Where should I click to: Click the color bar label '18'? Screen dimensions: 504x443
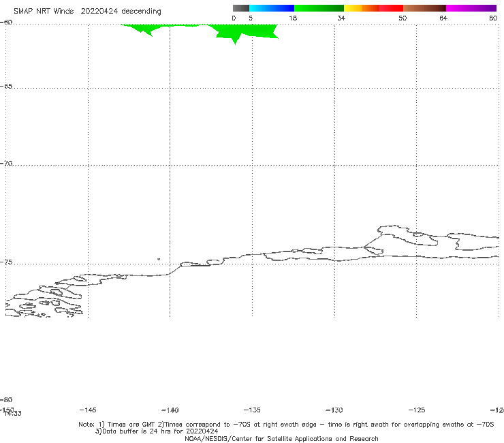pos(293,18)
